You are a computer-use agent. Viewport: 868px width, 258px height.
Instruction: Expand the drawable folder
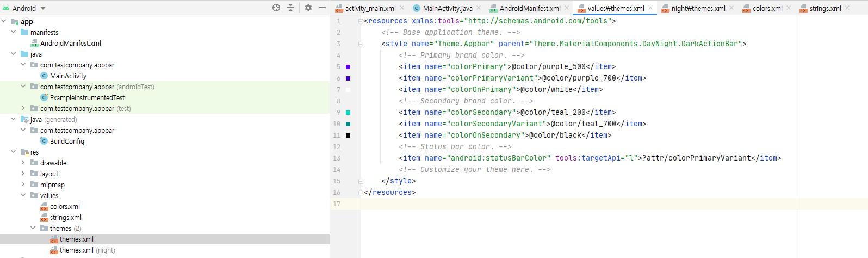coord(23,163)
